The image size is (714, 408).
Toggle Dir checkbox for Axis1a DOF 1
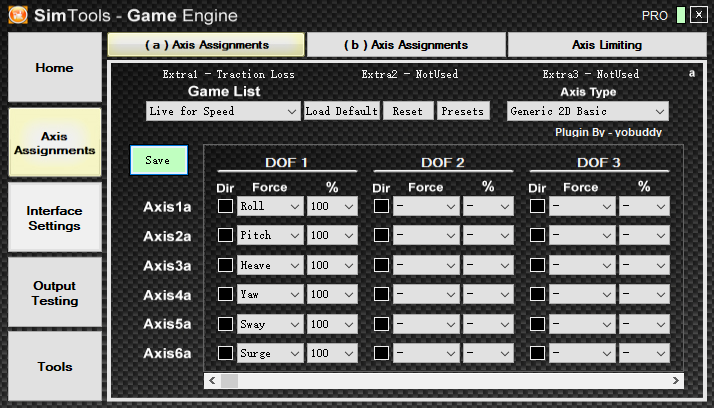point(225,206)
